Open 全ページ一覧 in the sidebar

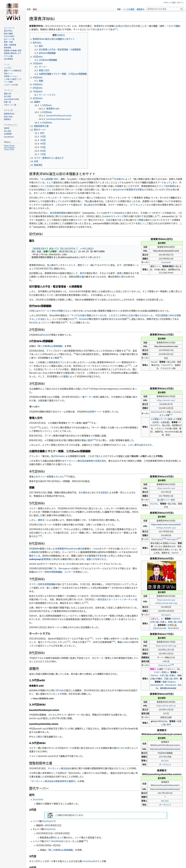pos(9,39)
